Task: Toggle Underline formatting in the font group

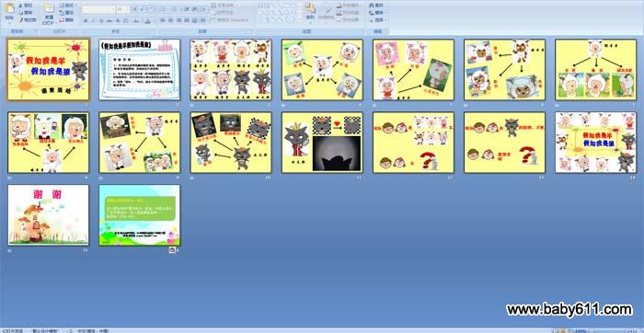Action: pos(101,20)
